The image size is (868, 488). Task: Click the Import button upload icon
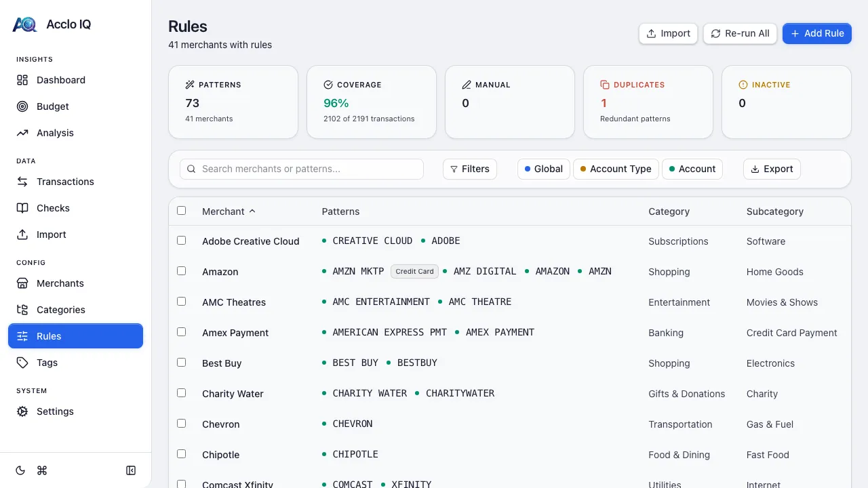651,33
